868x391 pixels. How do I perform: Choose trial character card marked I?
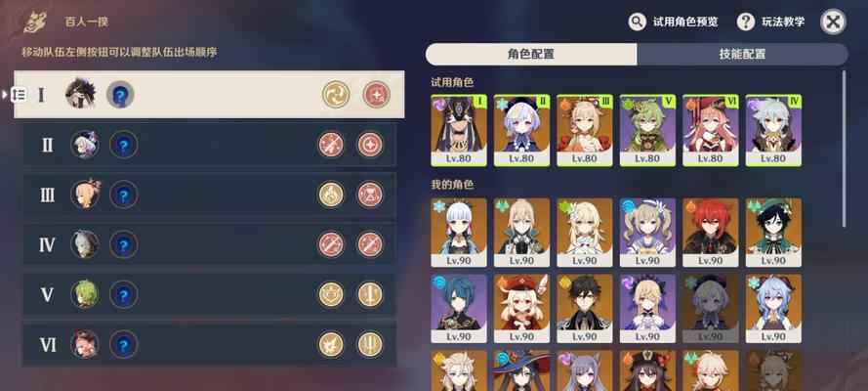tap(459, 130)
